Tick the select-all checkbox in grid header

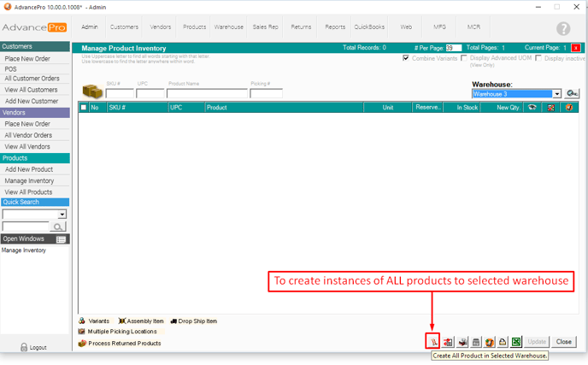[84, 108]
